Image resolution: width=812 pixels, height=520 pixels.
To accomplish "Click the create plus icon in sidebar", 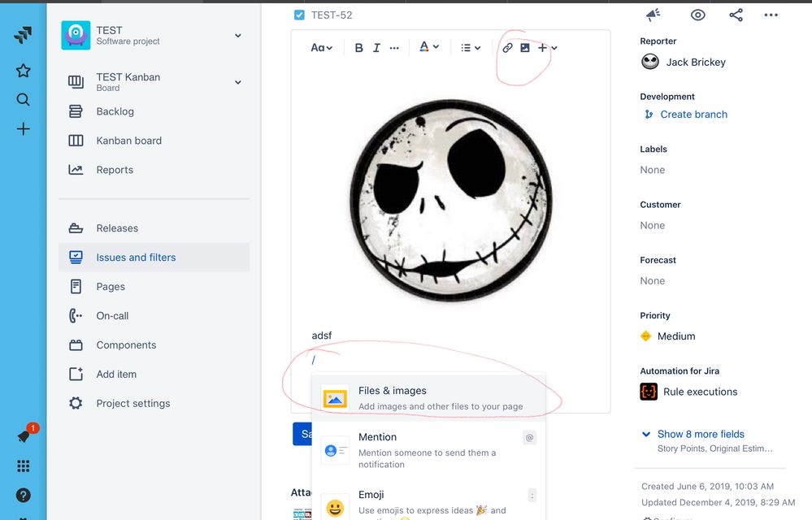I will (23, 129).
